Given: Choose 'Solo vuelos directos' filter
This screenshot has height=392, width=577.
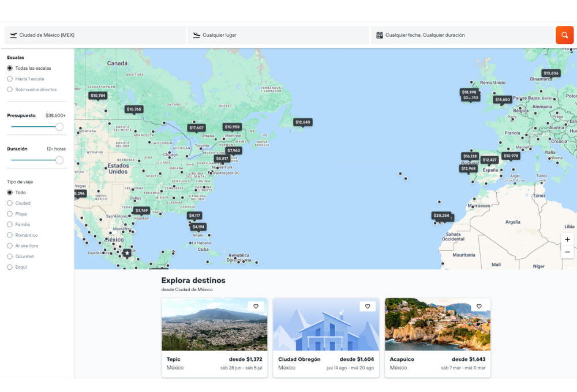Looking at the screenshot, I should 10,89.
